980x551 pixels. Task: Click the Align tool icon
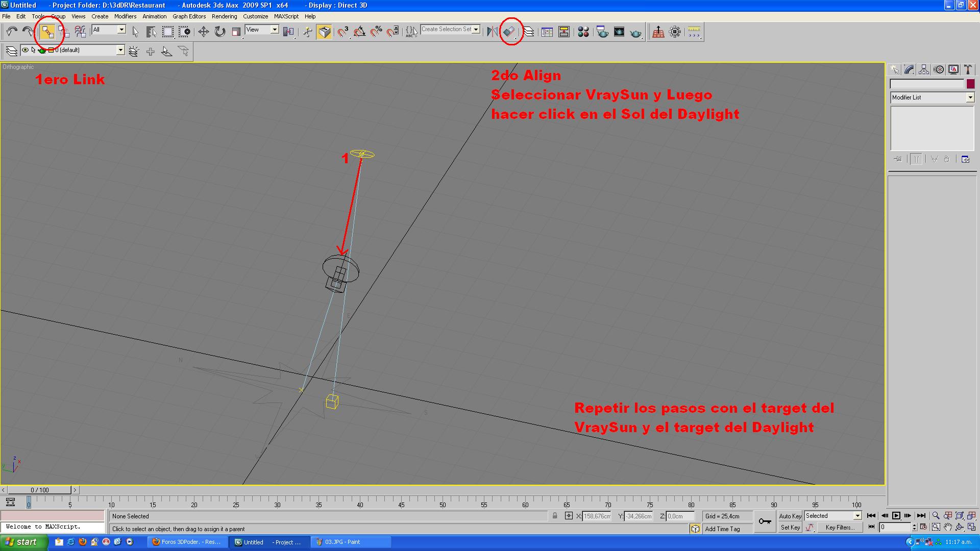(509, 32)
